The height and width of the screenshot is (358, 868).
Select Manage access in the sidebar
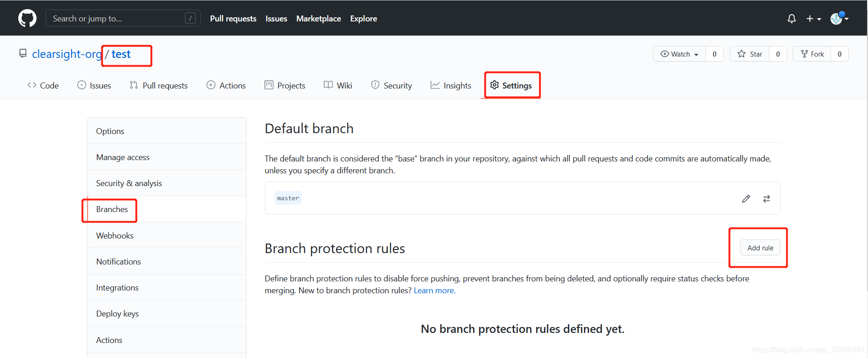click(x=167, y=157)
